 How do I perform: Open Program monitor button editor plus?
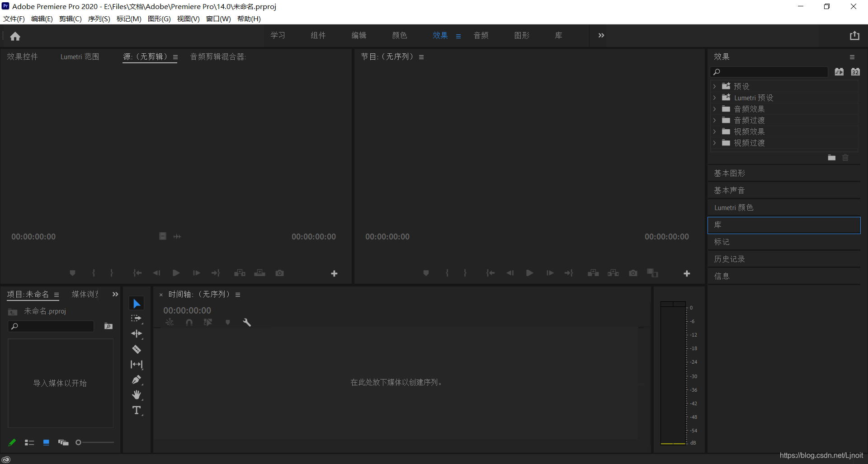pos(687,274)
